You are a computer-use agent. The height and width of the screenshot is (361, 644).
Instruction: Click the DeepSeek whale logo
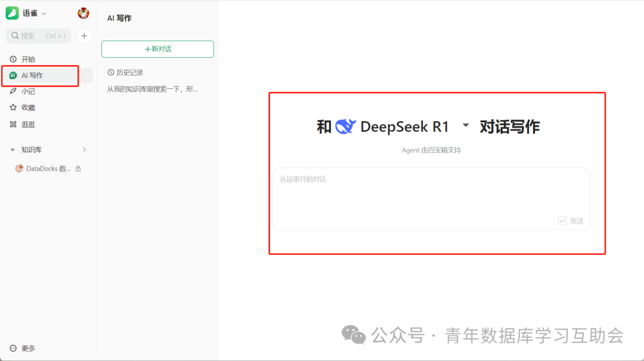coord(345,126)
